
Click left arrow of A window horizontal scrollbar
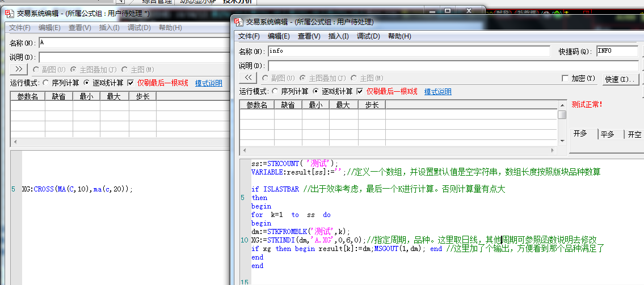[x=14, y=142]
